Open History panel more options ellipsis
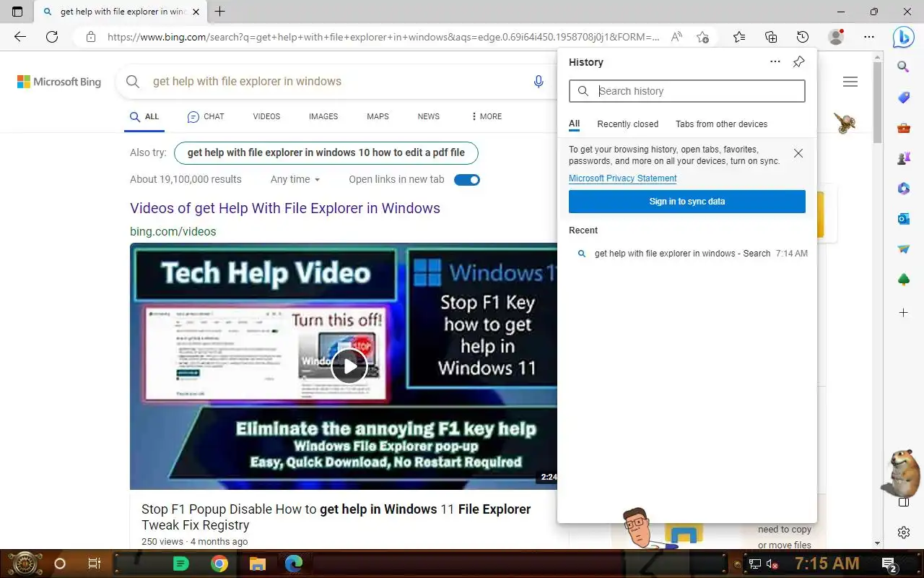 [x=775, y=62]
